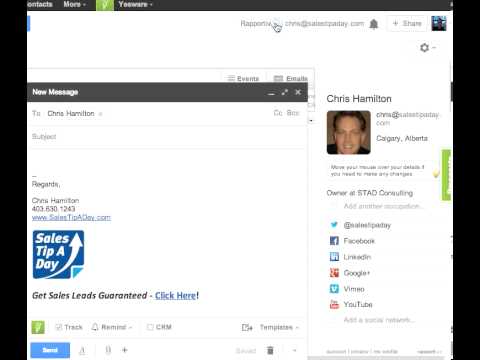Image resolution: width=480 pixels, height=360 pixels.
Task: Open the @salestipaday Twitter profile
Action: (367, 225)
